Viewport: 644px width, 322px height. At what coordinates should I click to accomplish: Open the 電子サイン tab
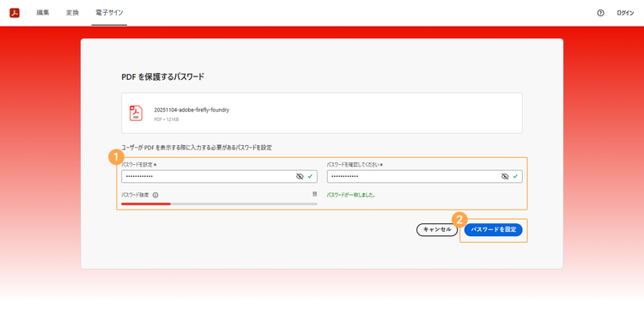pos(109,13)
